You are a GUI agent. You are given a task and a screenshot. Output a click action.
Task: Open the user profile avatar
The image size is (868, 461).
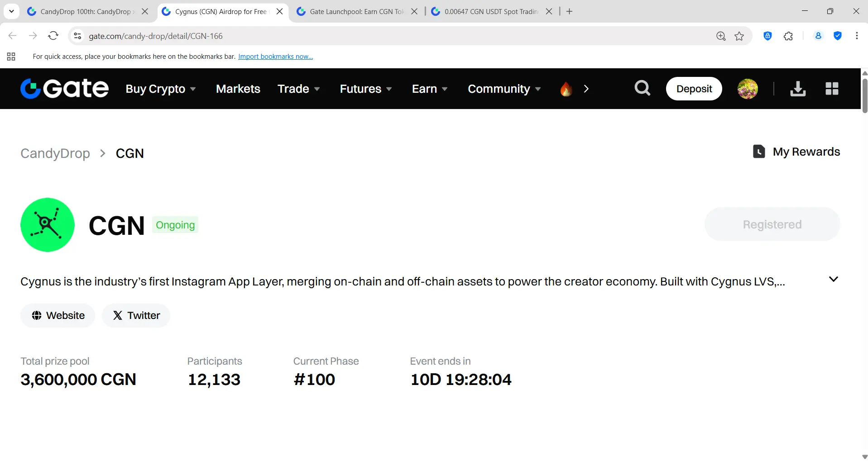[748, 89]
